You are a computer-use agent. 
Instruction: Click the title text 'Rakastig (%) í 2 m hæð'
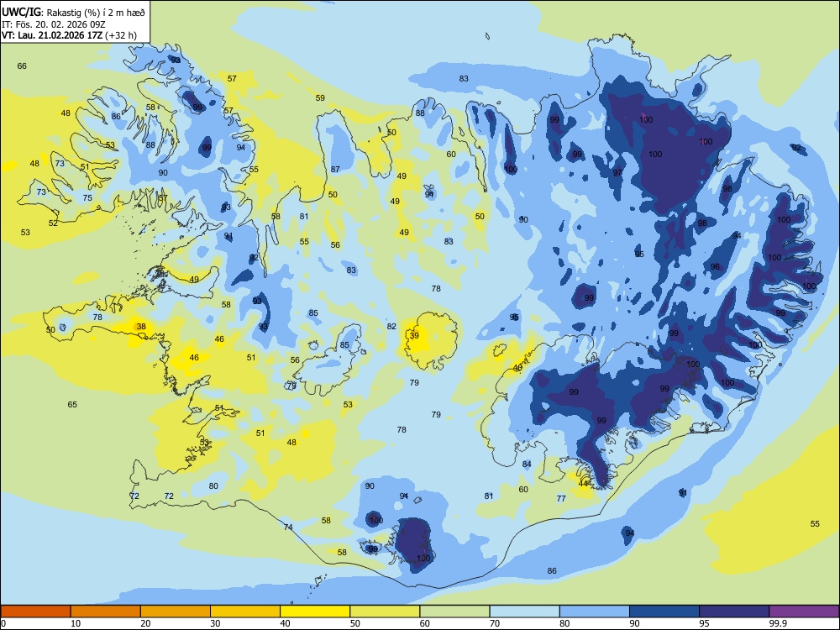pyautogui.click(x=96, y=13)
